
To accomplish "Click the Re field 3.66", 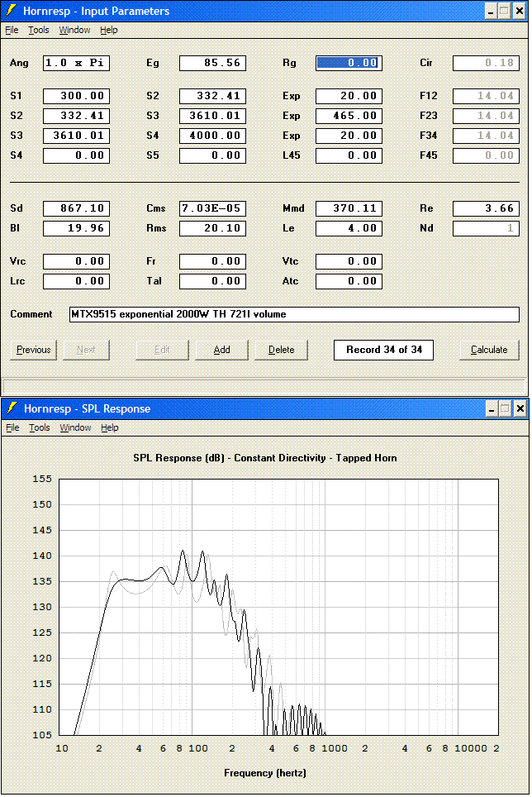I will [486, 208].
